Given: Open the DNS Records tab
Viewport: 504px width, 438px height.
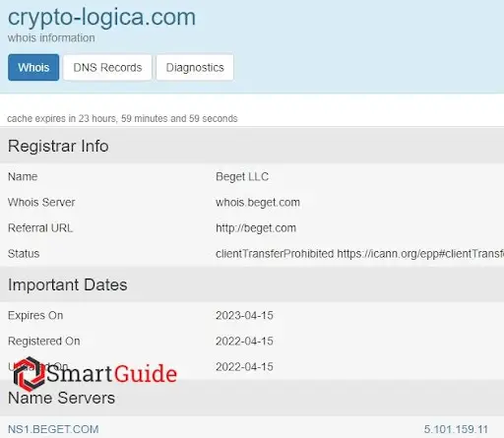Looking at the screenshot, I should (x=107, y=67).
